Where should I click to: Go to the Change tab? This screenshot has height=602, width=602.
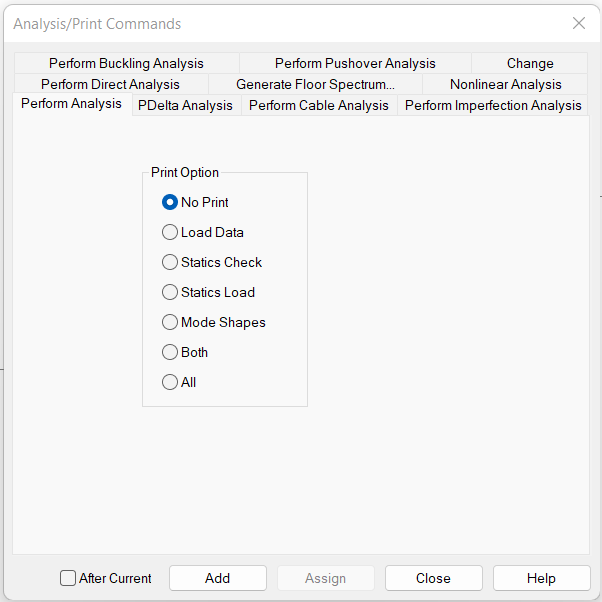point(530,63)
